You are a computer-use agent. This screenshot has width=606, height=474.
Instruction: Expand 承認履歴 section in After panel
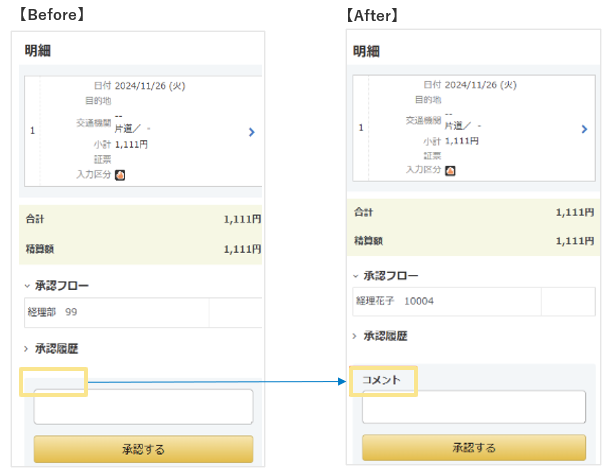coord(357,337)
